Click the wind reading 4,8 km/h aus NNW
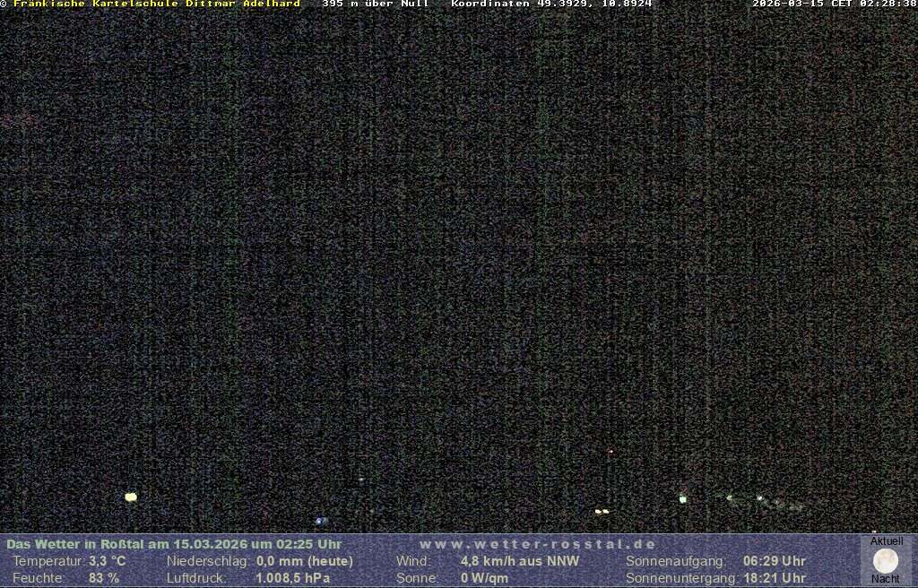The width and height of the screenshot is (918, 588). tap(520, 561)
